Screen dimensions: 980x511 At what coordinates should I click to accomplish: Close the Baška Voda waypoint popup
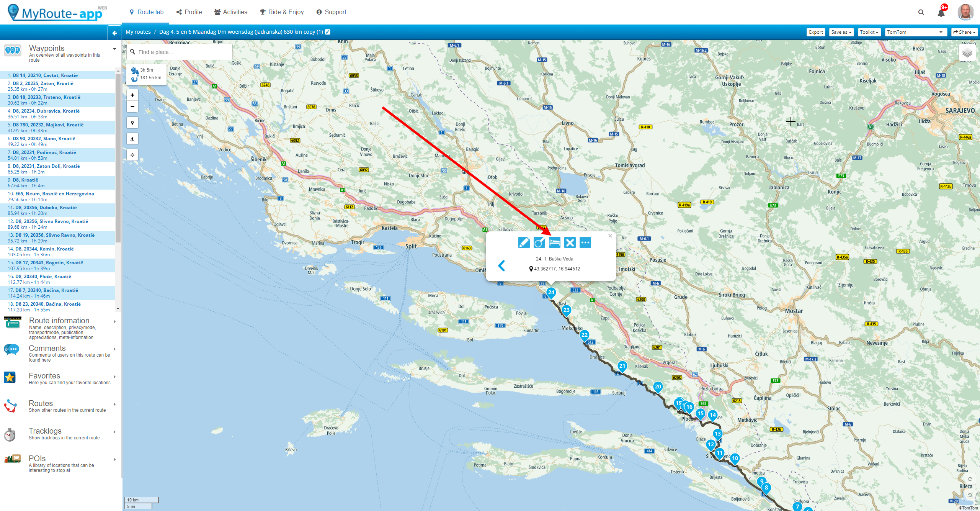point(610,236)
